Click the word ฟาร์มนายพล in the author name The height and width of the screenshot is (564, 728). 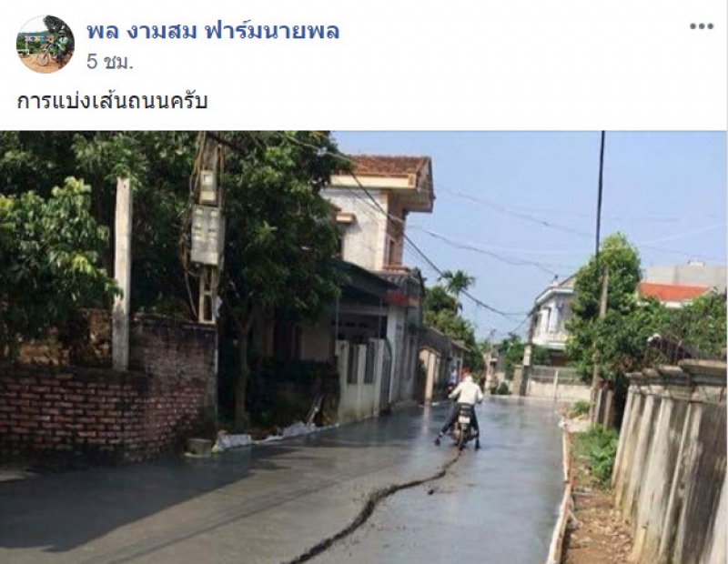point(272,31)
